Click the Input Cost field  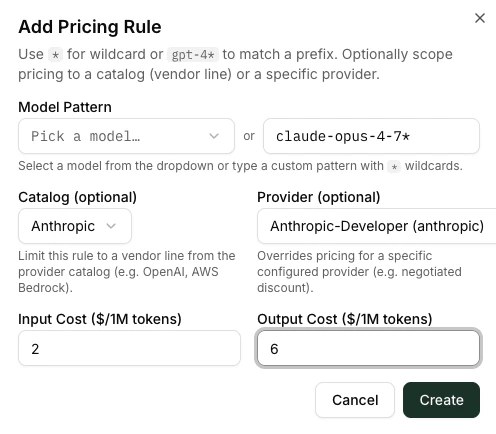click(x=129, y=348)
